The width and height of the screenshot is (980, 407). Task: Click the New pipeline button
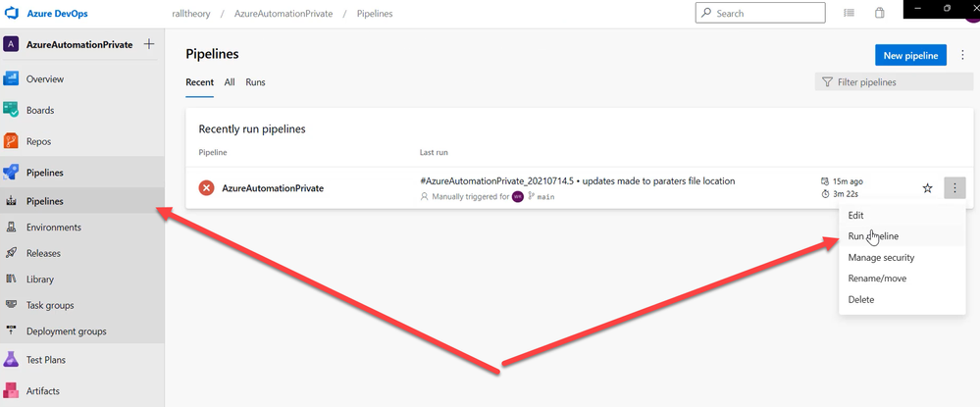910,56
